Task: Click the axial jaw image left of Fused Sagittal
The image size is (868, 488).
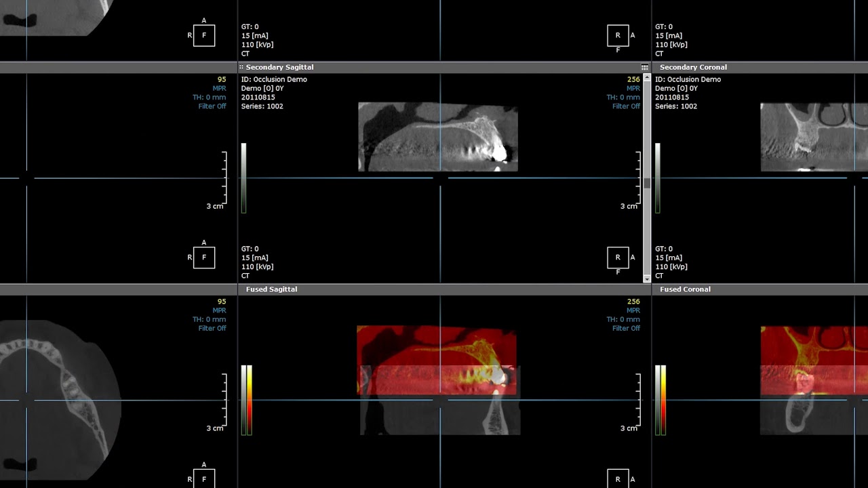Action: pyautogui.click(x=61, y=400)
